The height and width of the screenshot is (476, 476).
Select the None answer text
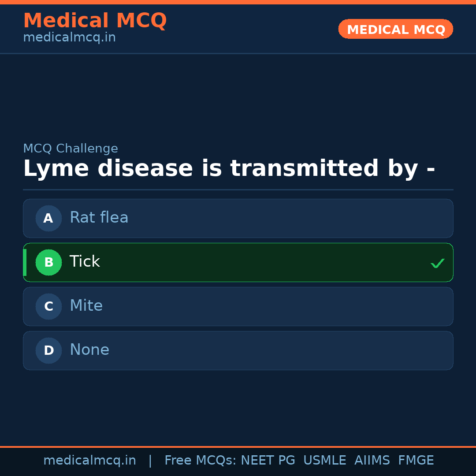pos(89,350)
